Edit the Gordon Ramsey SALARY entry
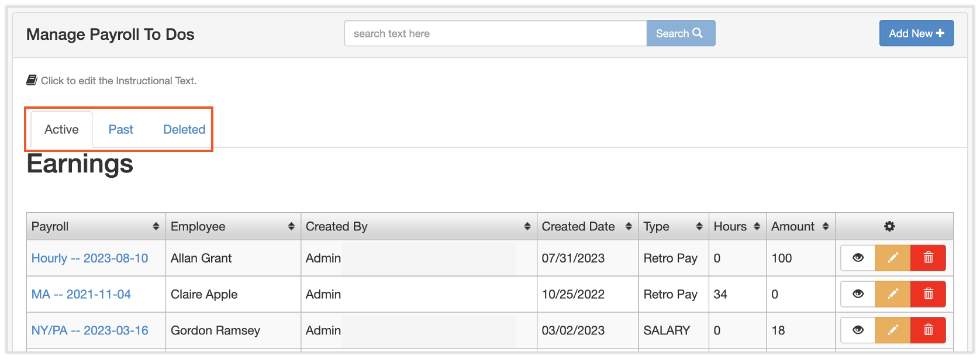Image resolution: width=980 pixels, height=359 pixels. tap(893, 330)
